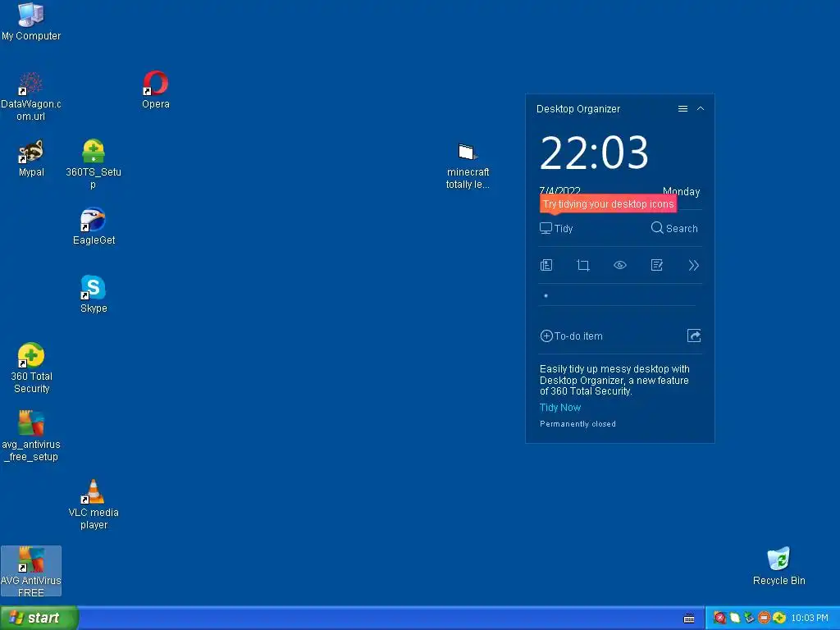The image size is (840, 630).
Task: Click the red X AVG tray icon
Action: click(x=719, y=619)
